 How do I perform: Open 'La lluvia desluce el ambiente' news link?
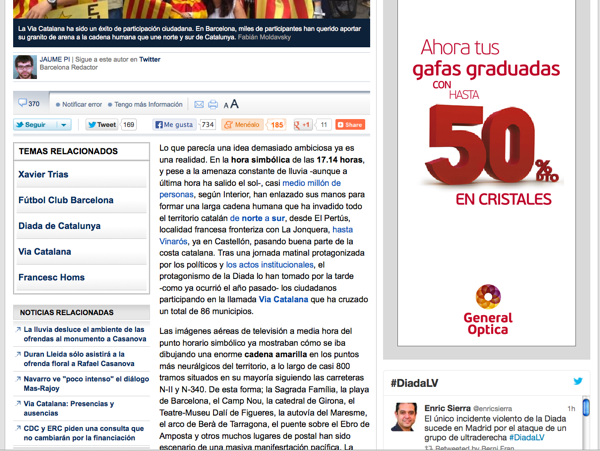click(85, 334)
